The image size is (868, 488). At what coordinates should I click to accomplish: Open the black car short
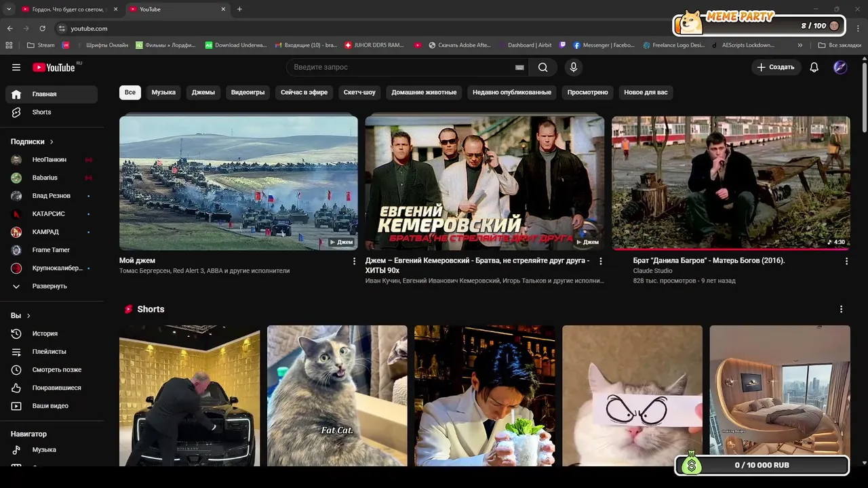pyautogui.click(x=189, y=396)
